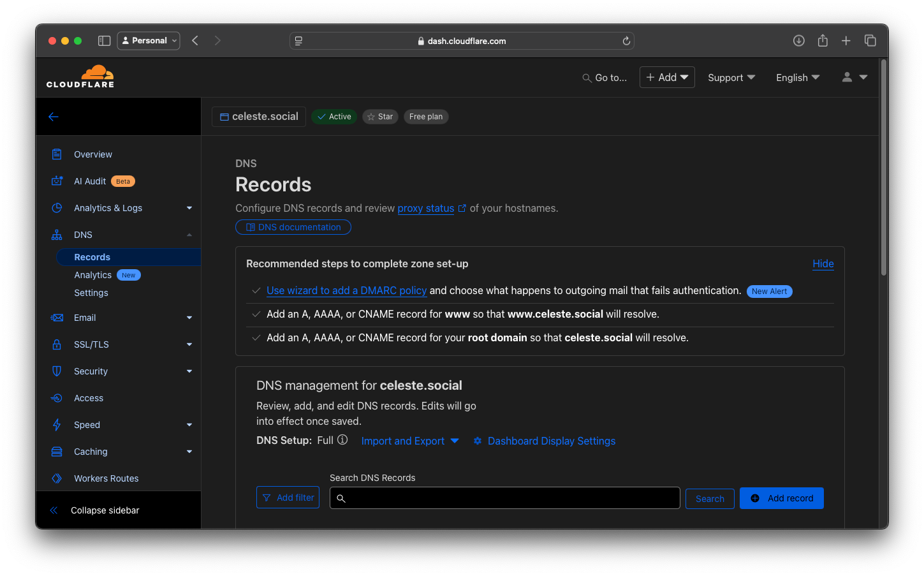
Task: Open Workers Routes page
Action: pyautogui.click(x=106, y=478)
